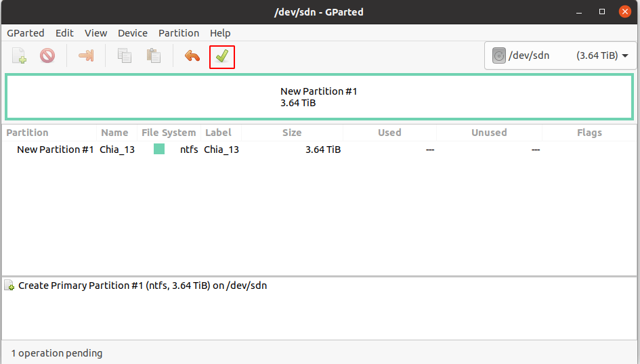Open the View menu
Viewport: 640px width, 364px height.
[96, 33]
